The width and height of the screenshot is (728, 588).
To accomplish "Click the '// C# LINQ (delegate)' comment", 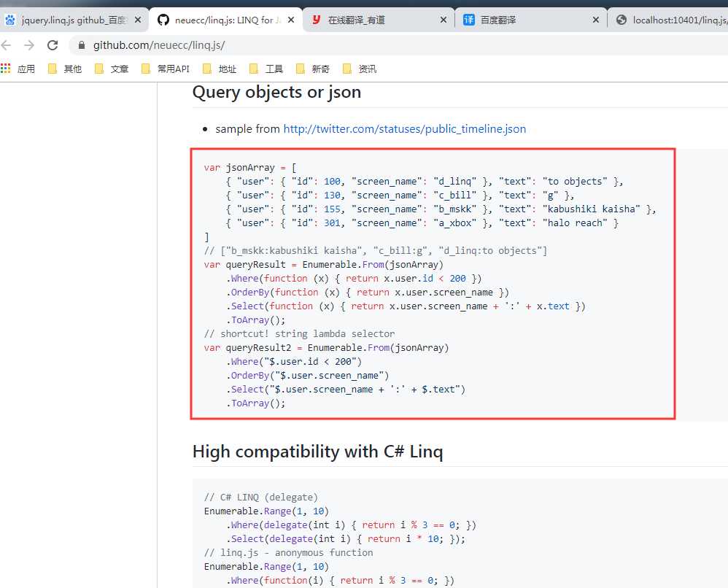I will [261, 498].
